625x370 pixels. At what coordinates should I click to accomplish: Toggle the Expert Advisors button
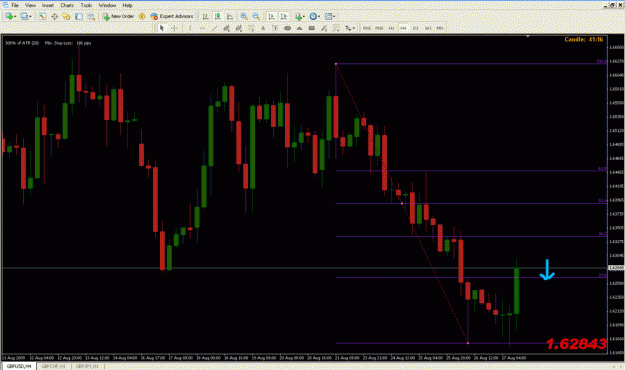[x=172, y=16]
